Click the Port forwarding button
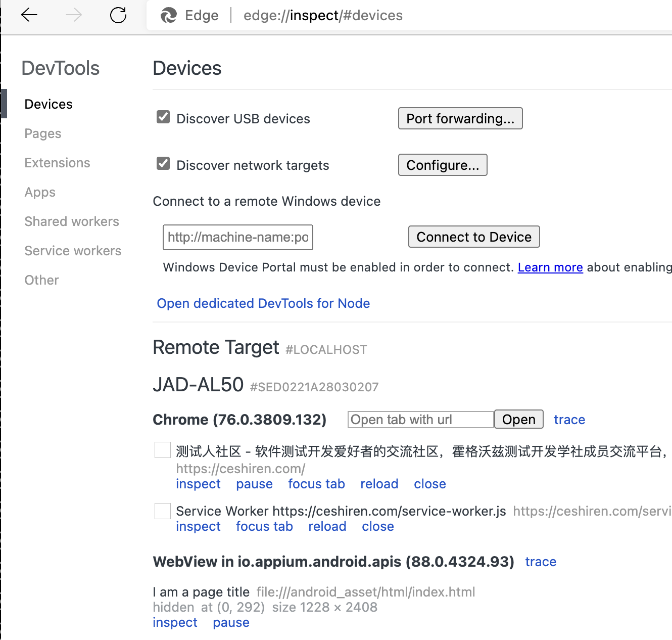Image resolution: width=672 pixels, height=640 pixels. 460,119
